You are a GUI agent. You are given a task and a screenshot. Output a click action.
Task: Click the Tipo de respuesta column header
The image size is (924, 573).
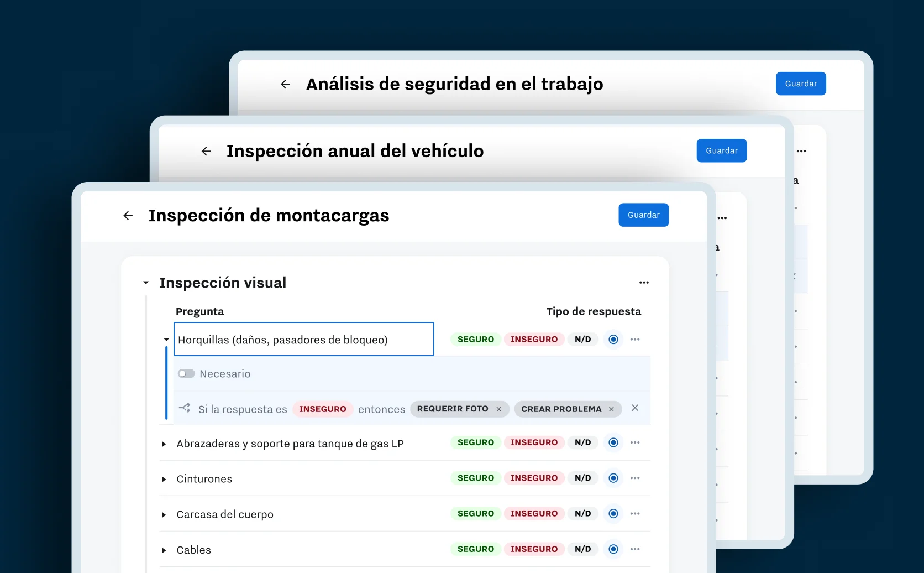(x=594, y=311)
